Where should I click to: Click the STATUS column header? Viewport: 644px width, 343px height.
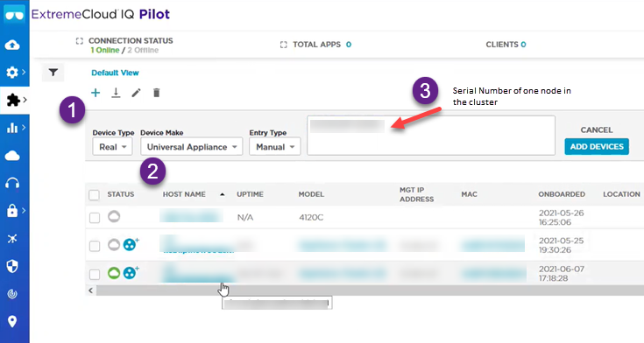(121, 194)
